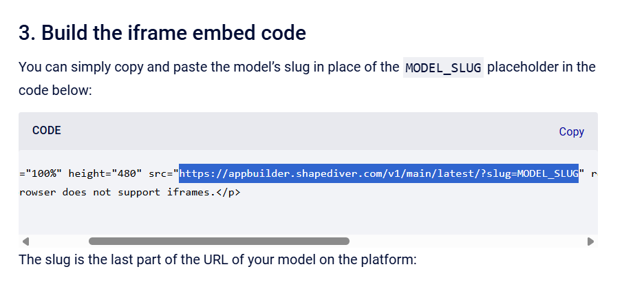Image resolution: width=644 pixels, height=289 pixels.
Task: Click the heading Build the iframe embed code
Action: pos(162,32)
